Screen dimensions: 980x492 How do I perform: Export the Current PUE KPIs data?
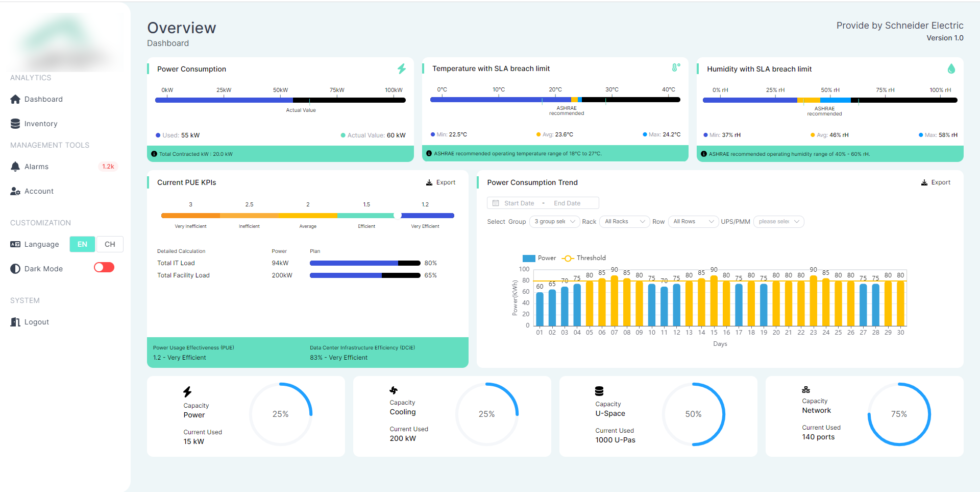click(x=440, y=182)
